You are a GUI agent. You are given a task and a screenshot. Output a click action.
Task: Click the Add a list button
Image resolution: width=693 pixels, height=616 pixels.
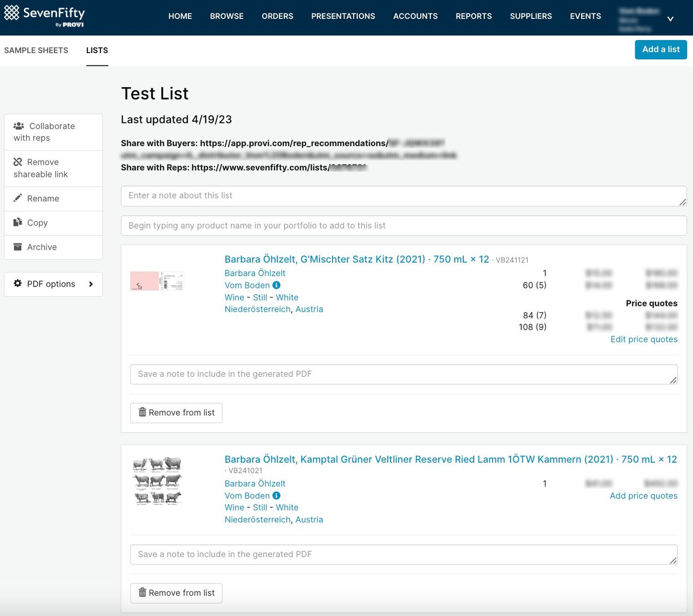pos(661,49)
